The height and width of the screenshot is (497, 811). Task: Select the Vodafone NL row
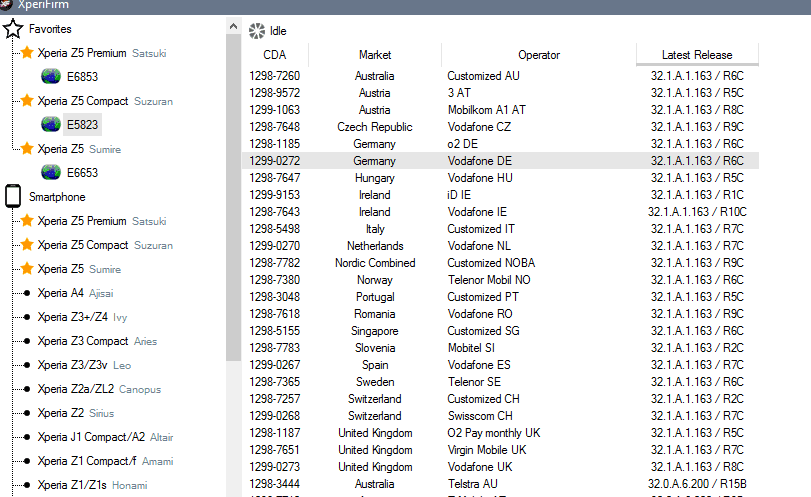point(500,246)
